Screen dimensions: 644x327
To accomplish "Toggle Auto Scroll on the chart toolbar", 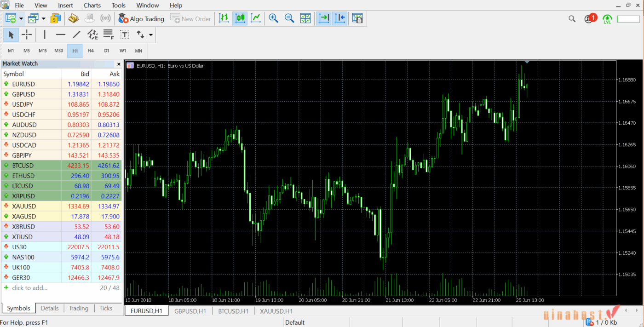I will pyautogui.click(x=324, y=18).
